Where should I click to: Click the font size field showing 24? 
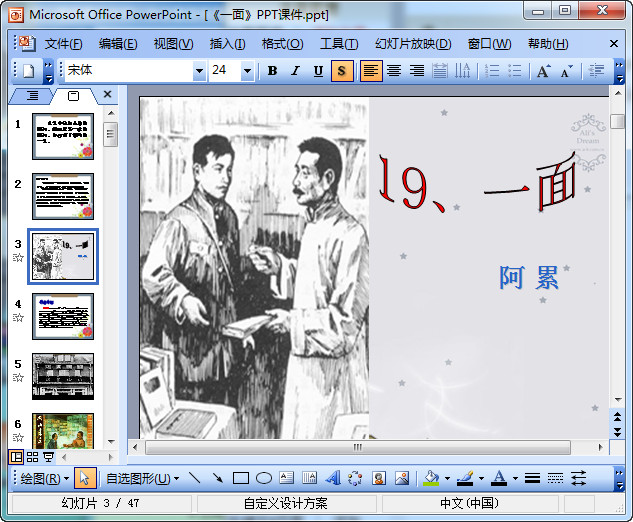coord(225,71)
